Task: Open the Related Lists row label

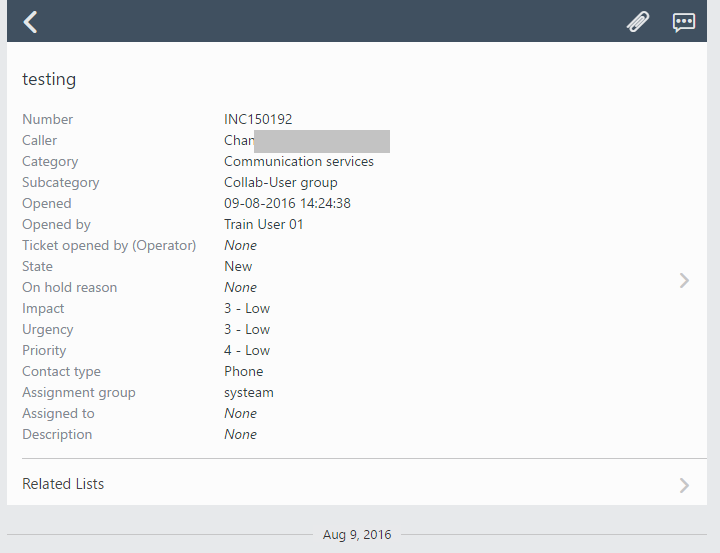Action: [63, 484]
